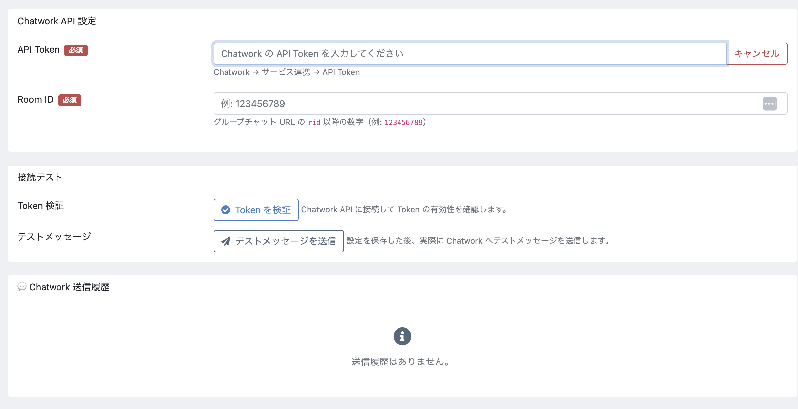Click the Chatwork 送信履歴 heading

69,287
